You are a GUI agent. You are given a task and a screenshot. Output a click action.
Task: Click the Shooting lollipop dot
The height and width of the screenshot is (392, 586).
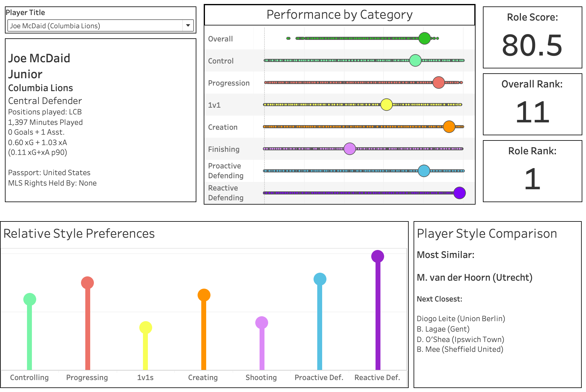(x=262, y=323)
